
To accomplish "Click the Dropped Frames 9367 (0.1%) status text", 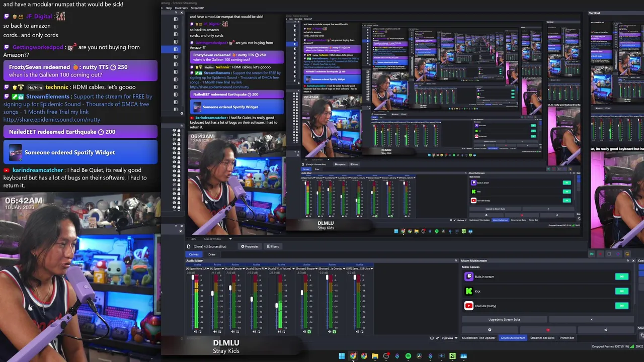I will [x=610, y=346].
